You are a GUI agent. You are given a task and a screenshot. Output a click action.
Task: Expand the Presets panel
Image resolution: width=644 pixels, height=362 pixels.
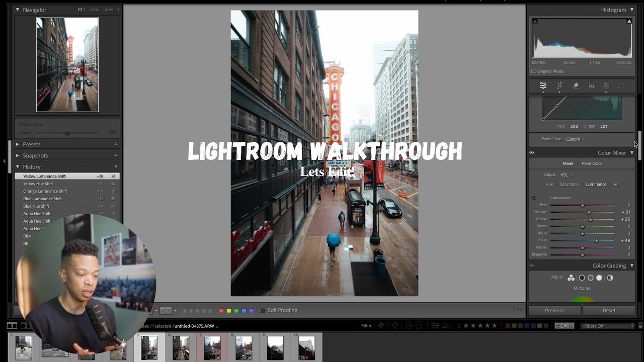pos(18,144)
